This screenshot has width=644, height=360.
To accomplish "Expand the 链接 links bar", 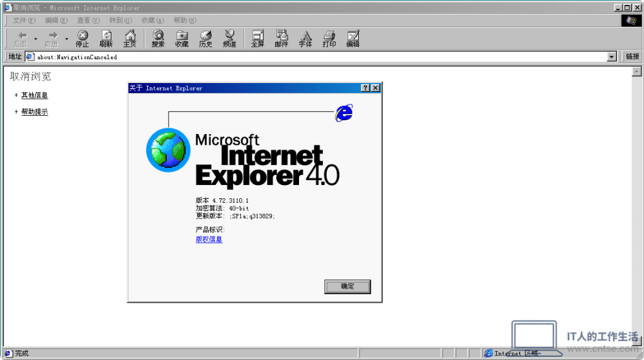I will tap(632, 57).
